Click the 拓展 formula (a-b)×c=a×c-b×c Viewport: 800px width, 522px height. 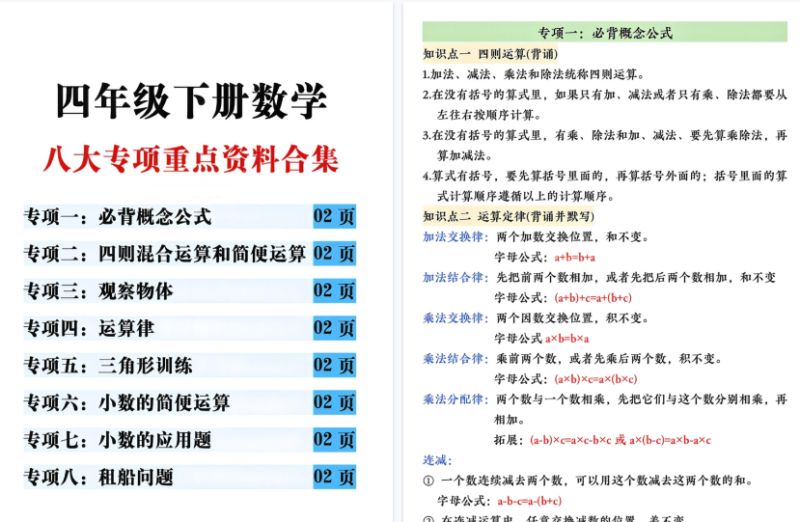click(x=570, y=440)
